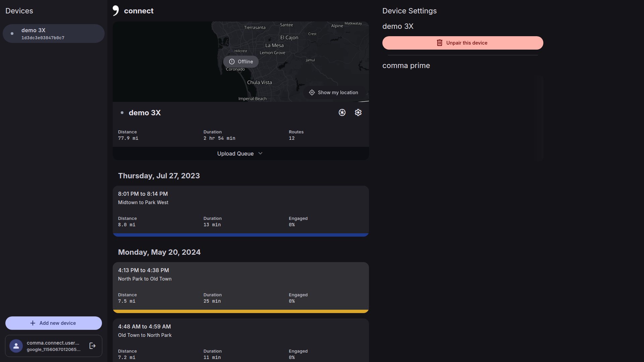Open the Old Town to North Park route
644x362 pixels.
(x=241, y=340)
